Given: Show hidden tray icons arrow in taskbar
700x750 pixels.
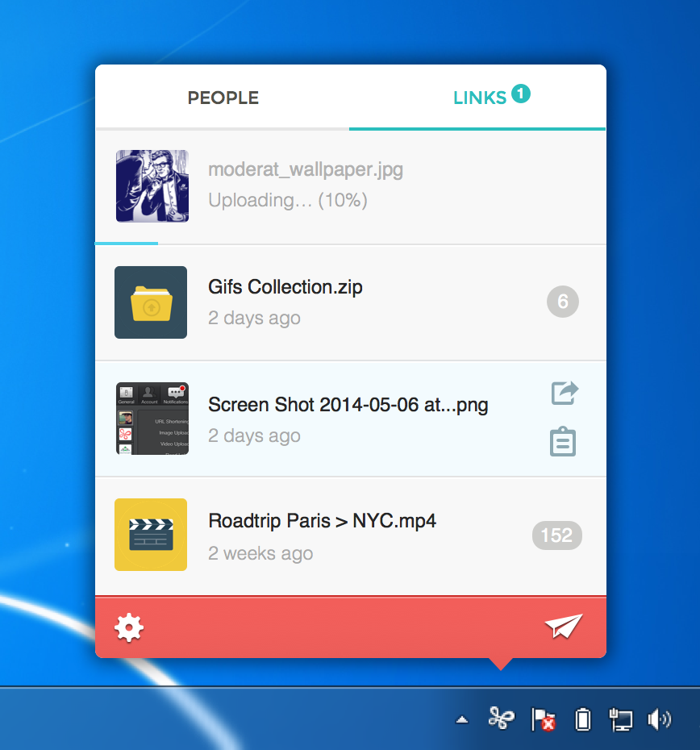Looking at the screenshot, I should tap(462, 719).
